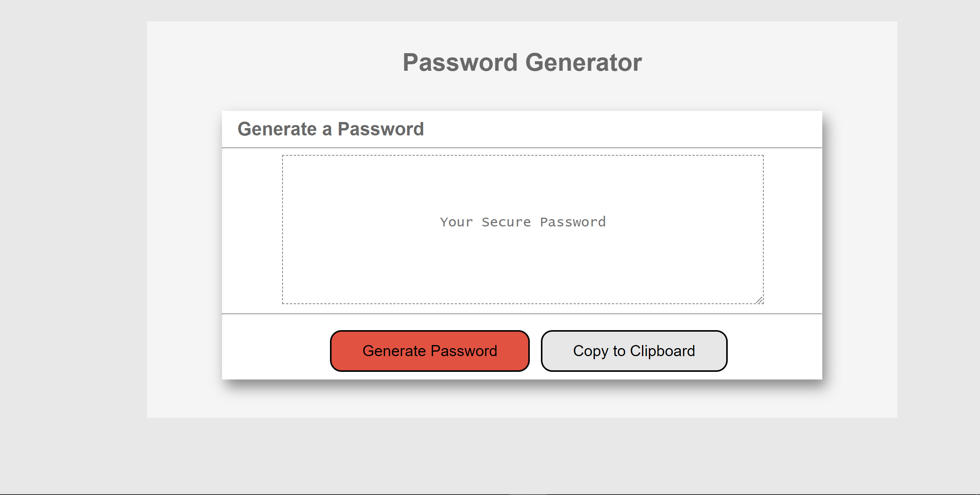This screenshot has height=495, width=980.
Task: Click the word Password in the page title
Action: click(460, 62)
